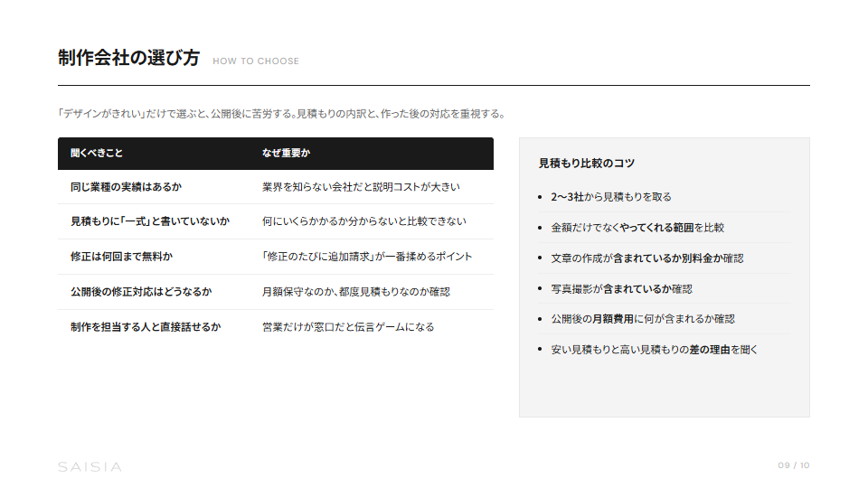Select the 差の理由を聞く bullet item

[x=655, y=349]
